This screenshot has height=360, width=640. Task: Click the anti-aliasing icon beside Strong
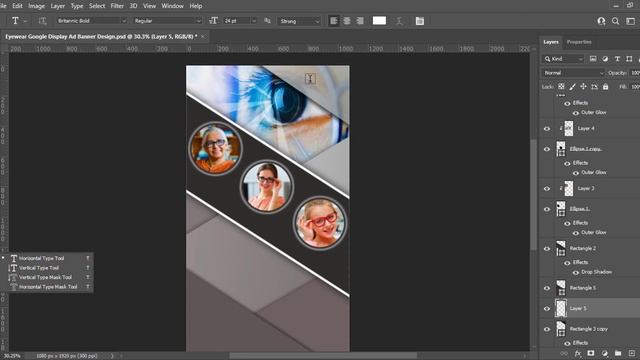click(x=267, y=21)
